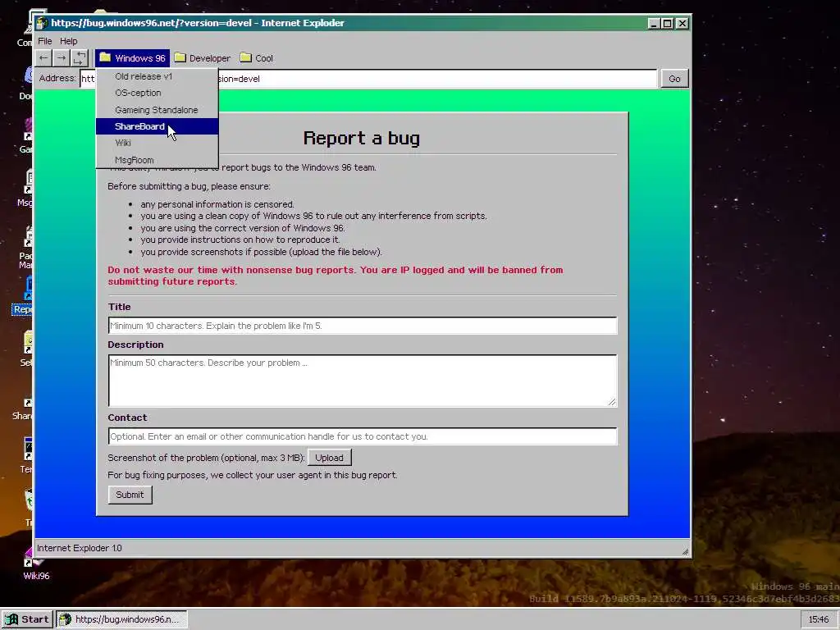The width and height of the screenshot is (840, 630).
Task: Select Gameing Standalone bookmark
Action: [x=157, y=110]
